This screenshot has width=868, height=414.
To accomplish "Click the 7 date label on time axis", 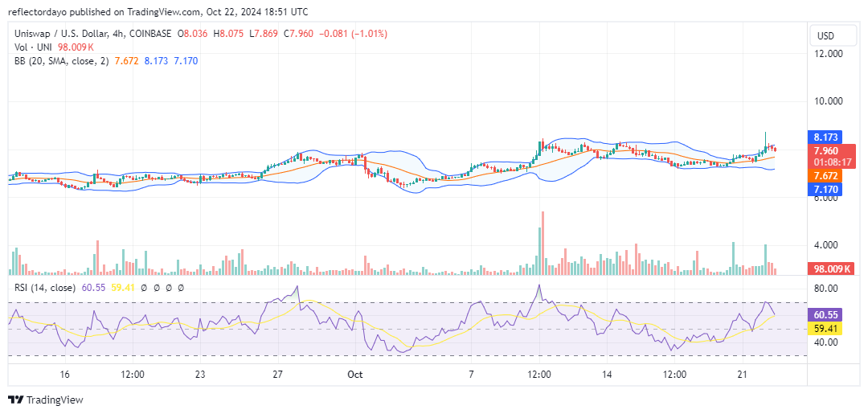I will click(471, 374).
